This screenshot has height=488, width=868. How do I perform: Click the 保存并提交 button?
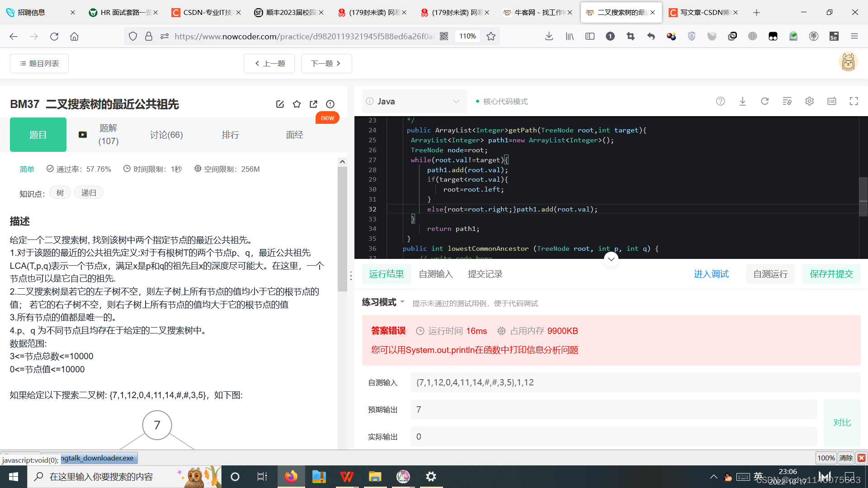[x=831, y=274]
